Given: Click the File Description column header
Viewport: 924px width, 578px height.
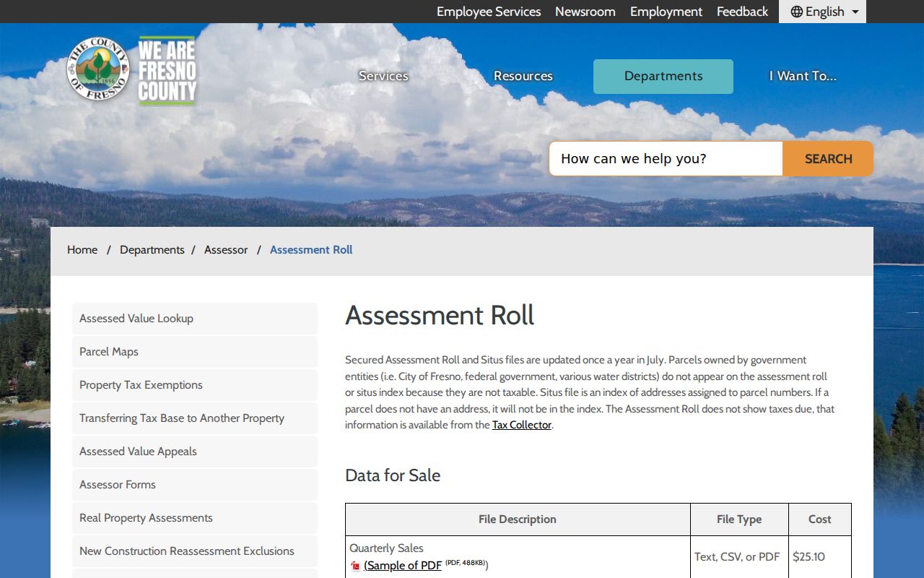Looking at the screenshot, I should pos(518,519).
